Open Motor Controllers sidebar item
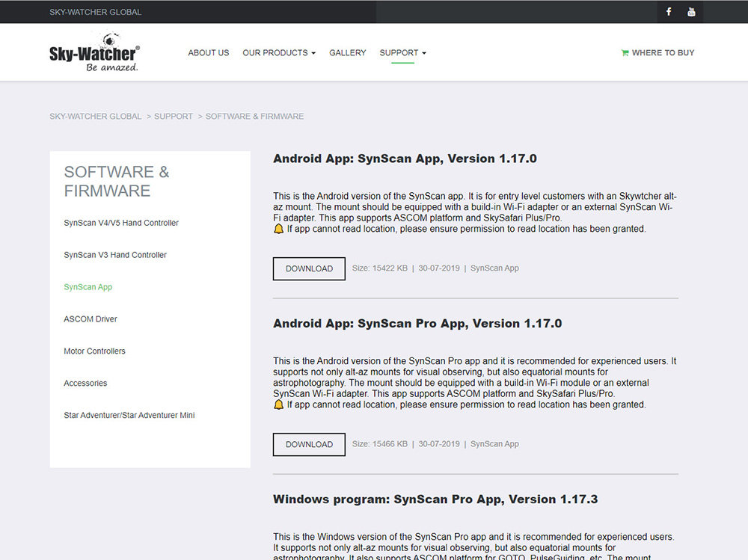This screenshot has width=748, height=560. [x=94, y=351]
